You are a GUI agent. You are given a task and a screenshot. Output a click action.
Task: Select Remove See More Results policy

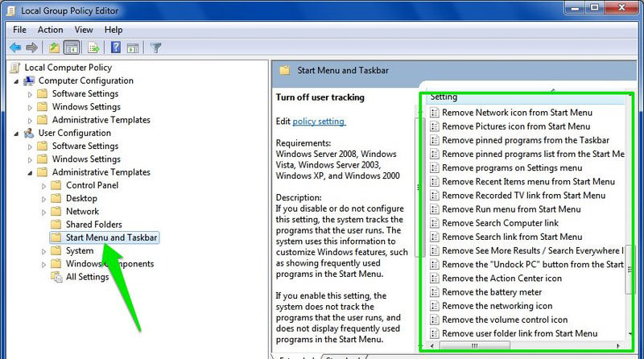[533, 250]
